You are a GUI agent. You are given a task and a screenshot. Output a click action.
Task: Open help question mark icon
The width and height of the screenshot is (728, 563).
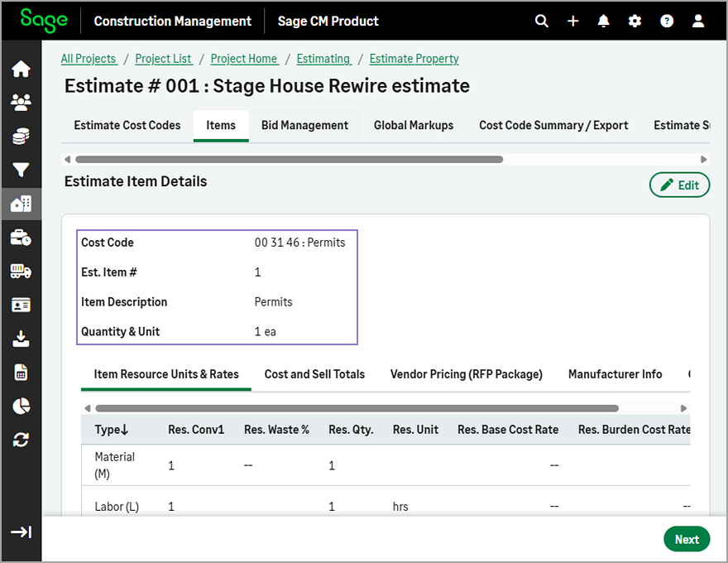(x=667, y=21)
